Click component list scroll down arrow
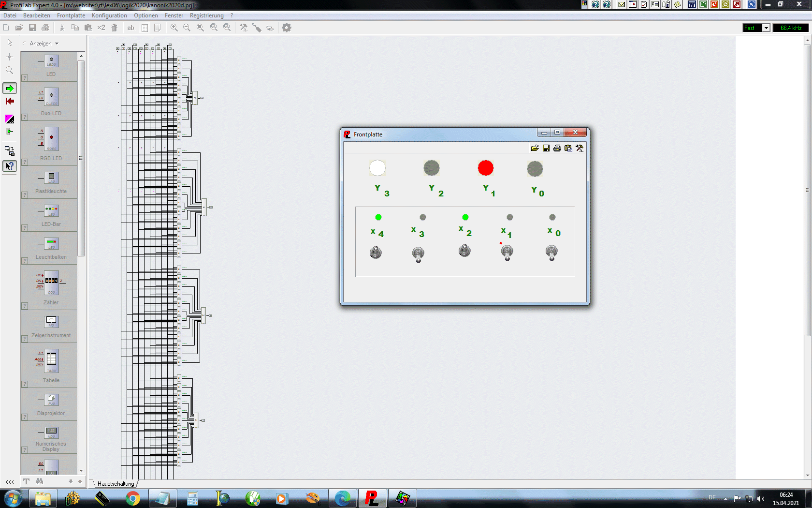The width and height of the screenshot is (812, 508). tap(81, 470)
